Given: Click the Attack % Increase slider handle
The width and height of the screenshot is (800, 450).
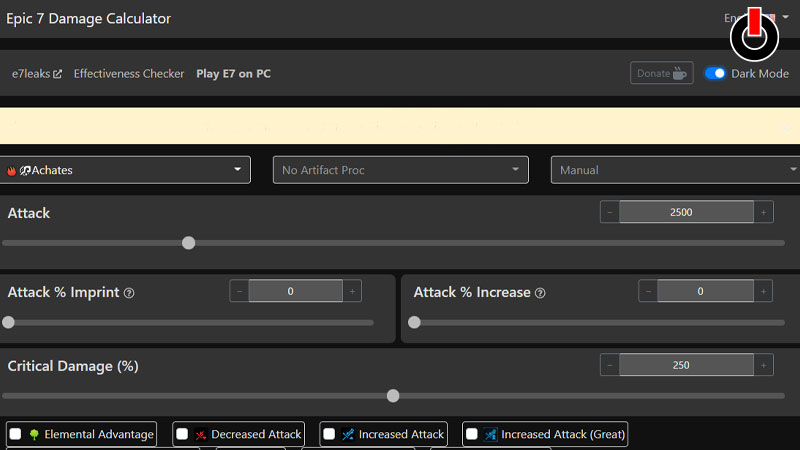Looking at the screenshot, I should (x=414, y=322).
